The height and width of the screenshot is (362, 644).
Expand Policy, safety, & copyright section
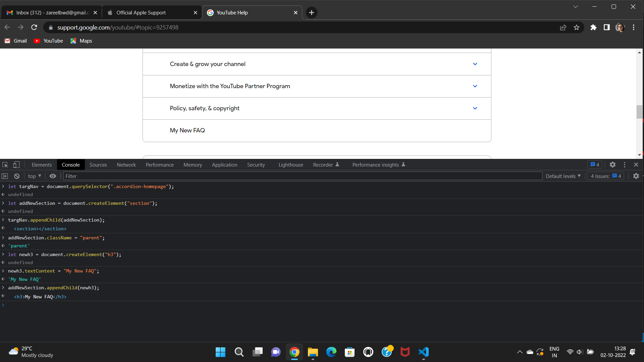tap(317, 108)
